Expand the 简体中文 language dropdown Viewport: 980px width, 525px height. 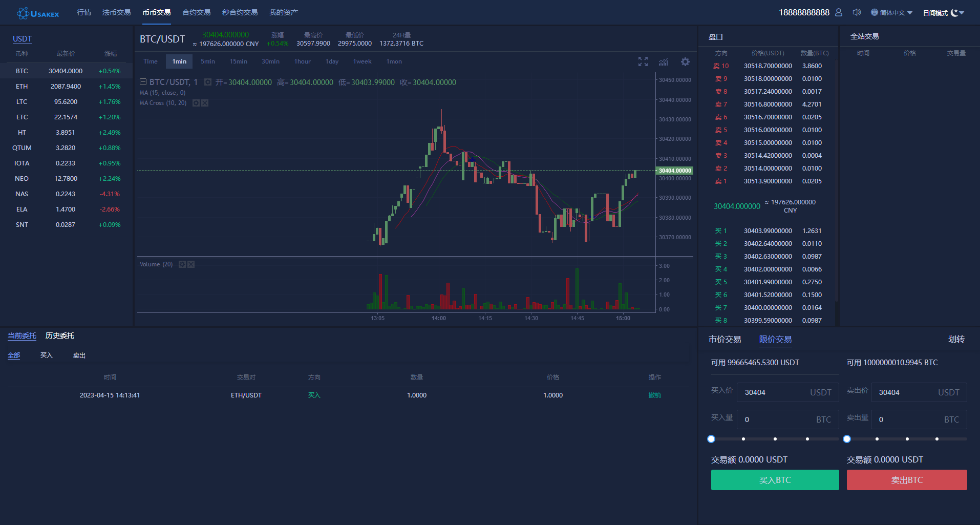click(x=892, y=13)
